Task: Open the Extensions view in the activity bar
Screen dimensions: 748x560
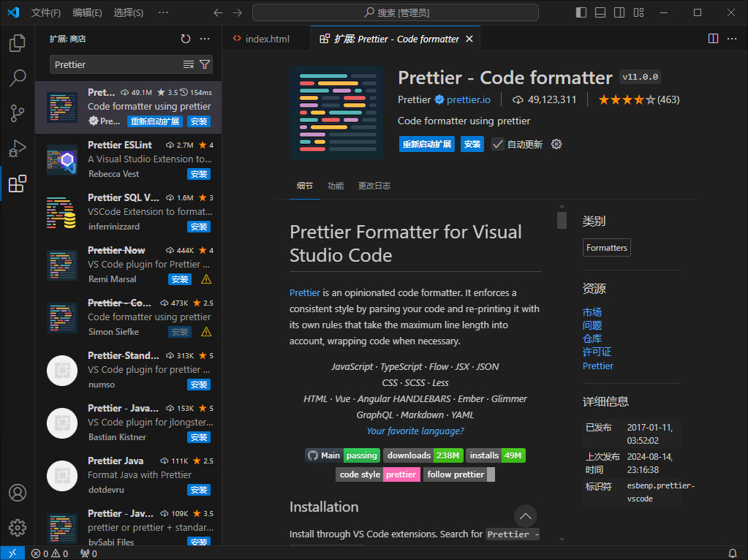Action: click(18, 184)
